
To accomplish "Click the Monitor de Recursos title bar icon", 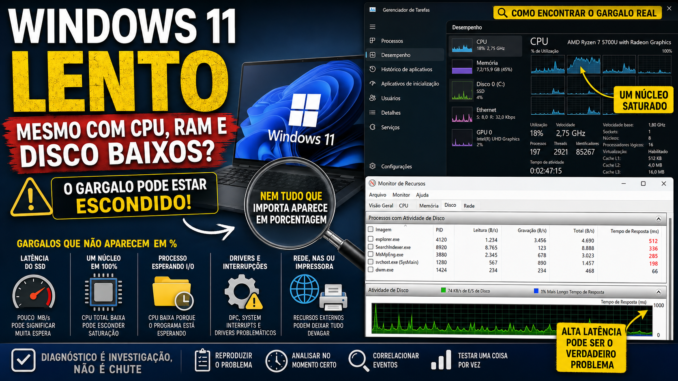I will point(372,183).
